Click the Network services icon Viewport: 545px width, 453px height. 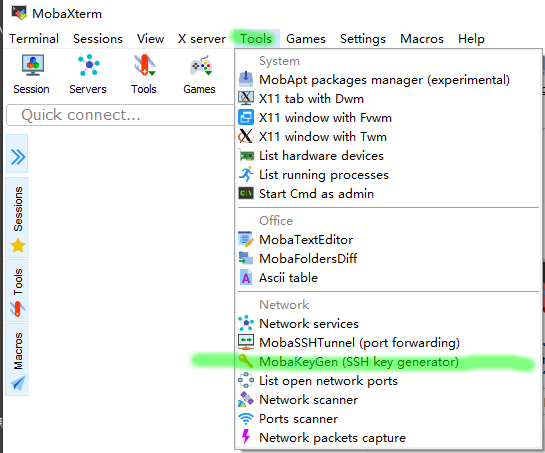pyautogui.click(x=246, y=323)
